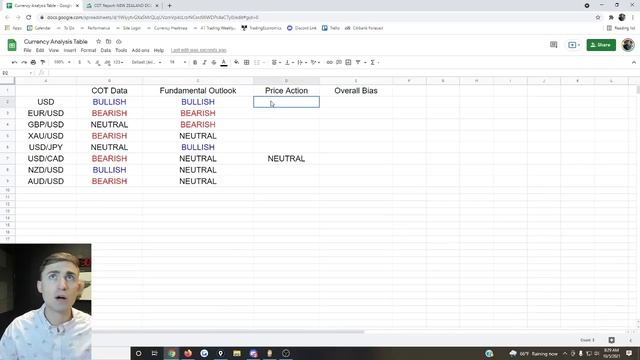Select the Paint format icon
The width and height of the screenshot is (640, 360).
(x=42, y=62)
